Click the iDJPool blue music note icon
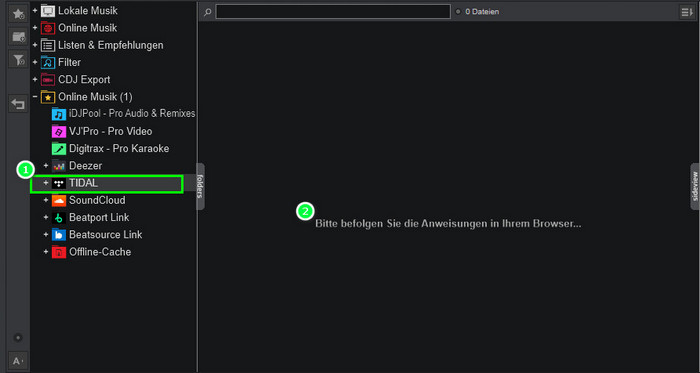Image resolution: width=700 pixels, height=373 pixels. tap(58, 114)
